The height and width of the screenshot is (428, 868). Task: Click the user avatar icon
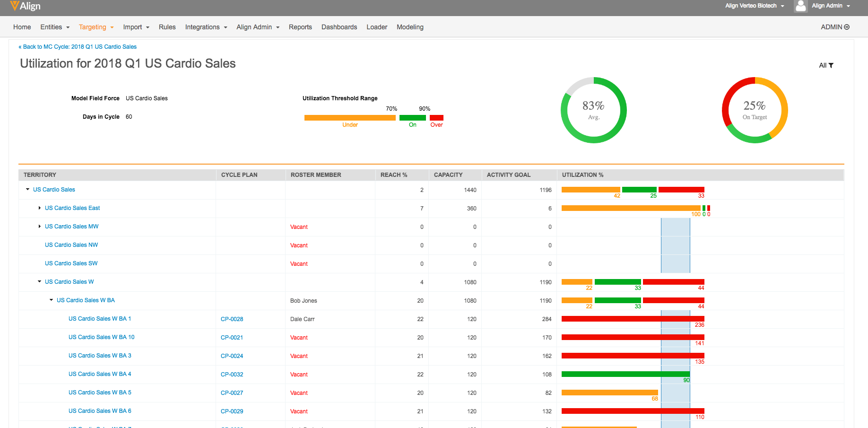[x=800, y=6]
